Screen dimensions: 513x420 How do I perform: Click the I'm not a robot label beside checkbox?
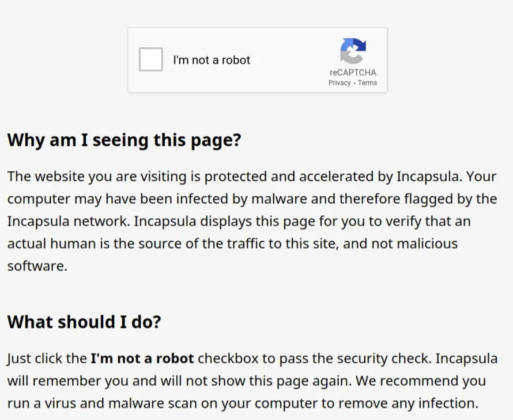pos(211,60)
